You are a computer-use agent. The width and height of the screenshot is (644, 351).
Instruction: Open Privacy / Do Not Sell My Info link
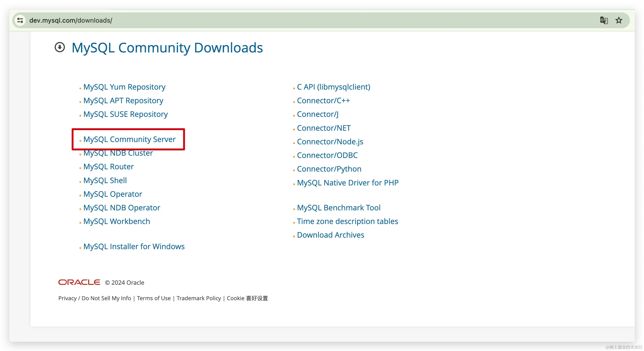pos(95,298)
